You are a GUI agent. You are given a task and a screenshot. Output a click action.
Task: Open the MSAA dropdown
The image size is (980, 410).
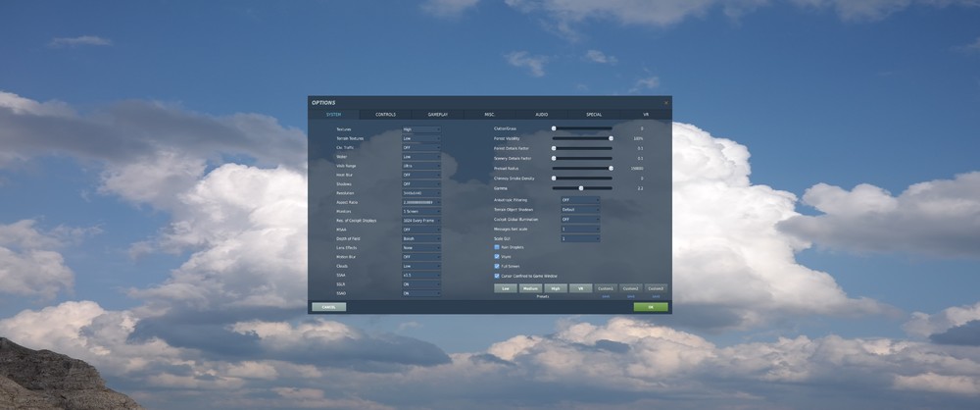coord(421,230)
